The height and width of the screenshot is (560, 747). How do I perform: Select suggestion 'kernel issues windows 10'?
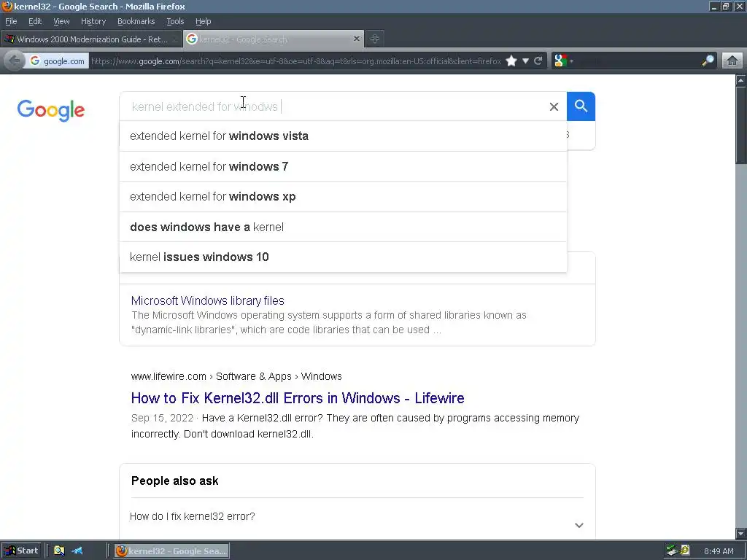(343, 257)
